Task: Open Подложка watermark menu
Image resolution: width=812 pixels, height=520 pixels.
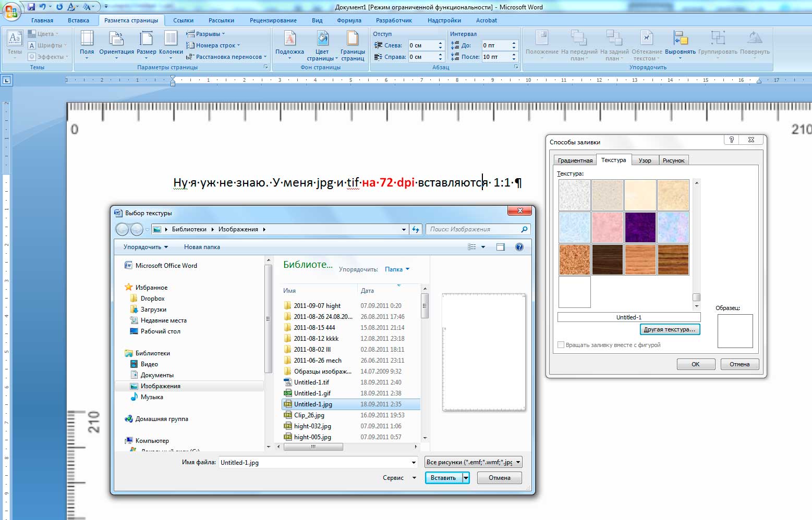Action: click(289, 45)
